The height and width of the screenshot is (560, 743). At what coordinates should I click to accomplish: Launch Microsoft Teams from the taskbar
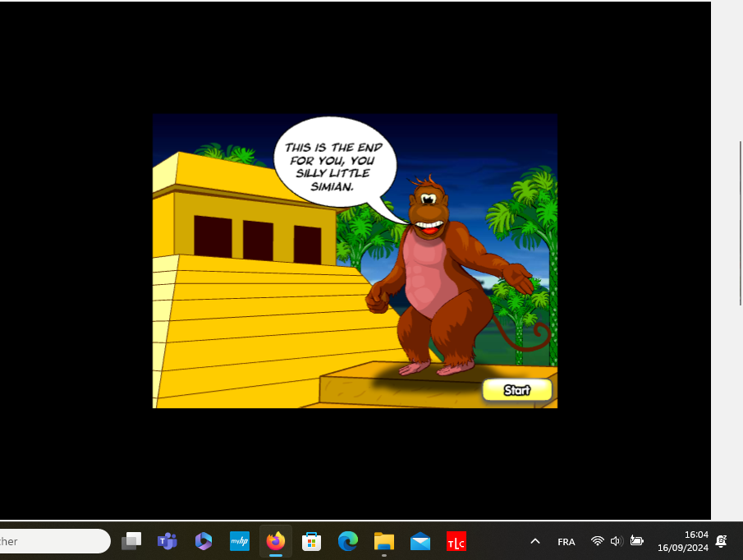coord(167,541)
